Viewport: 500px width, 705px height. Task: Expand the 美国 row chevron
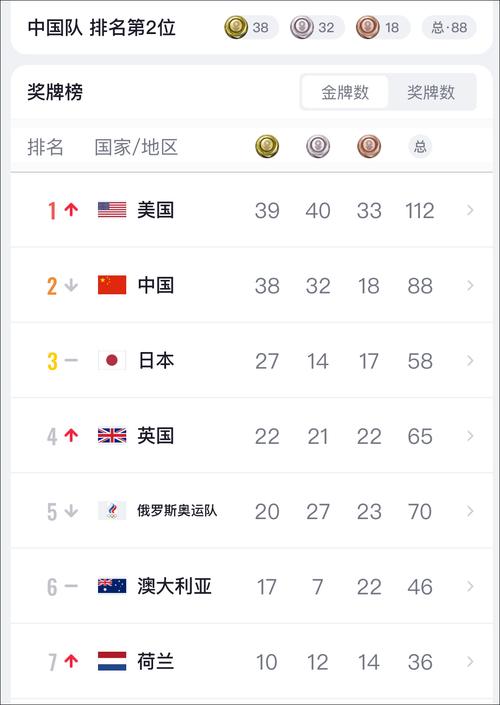[x=470, y=210]
